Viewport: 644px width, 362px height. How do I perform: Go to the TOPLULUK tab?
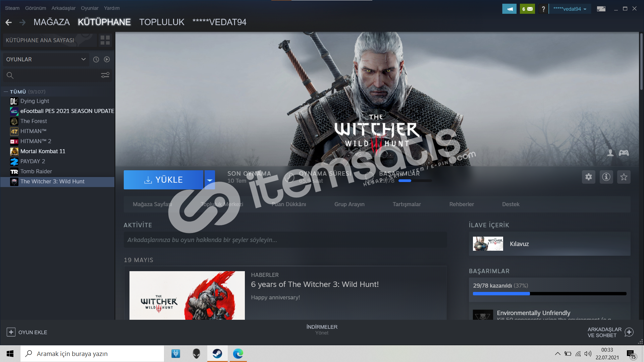pyautogui.click(x=162, y=22)
